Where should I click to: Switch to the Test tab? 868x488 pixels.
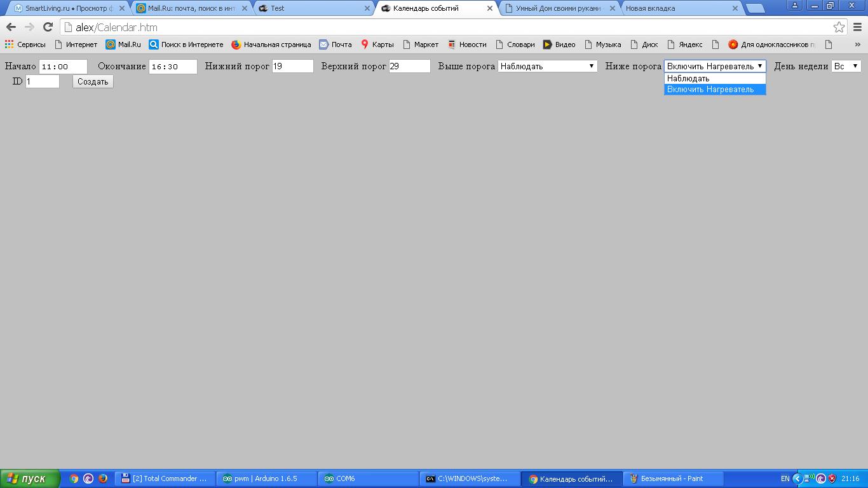pos(313,8)
